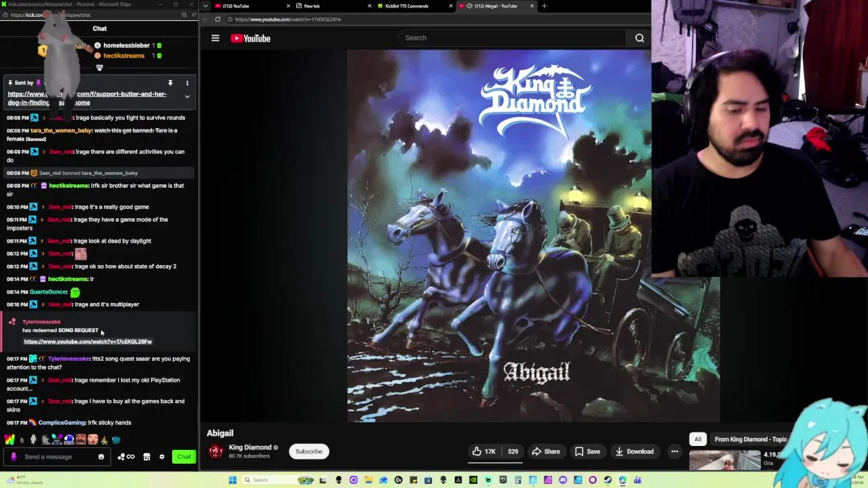
Task: Open the recommended video thumbnail in sidebar
Action: pos(725,461)
